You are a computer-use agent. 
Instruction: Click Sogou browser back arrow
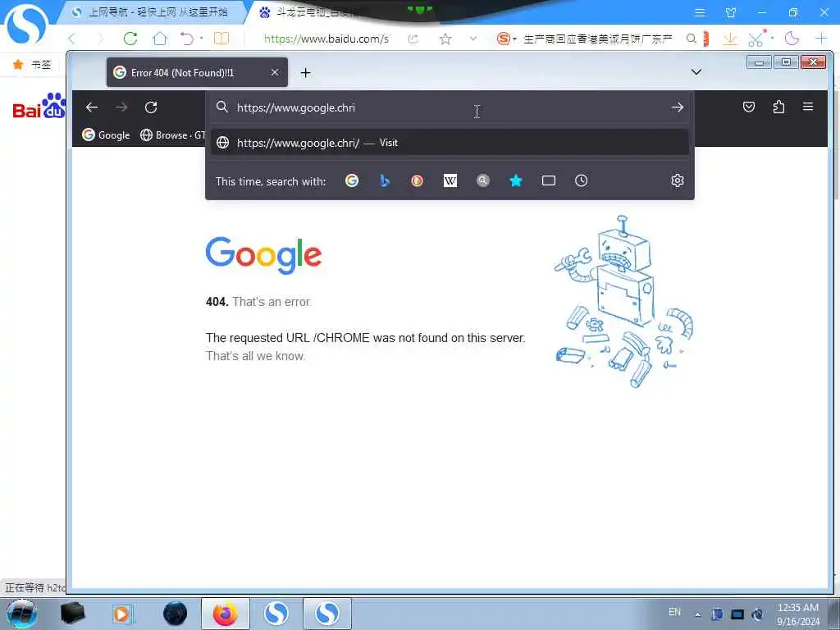point(72,38)
